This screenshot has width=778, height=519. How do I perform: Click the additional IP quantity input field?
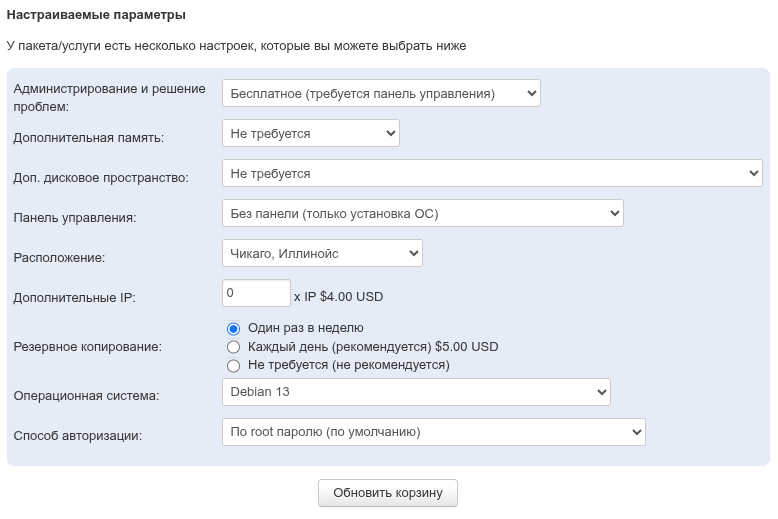pos(256,293)
